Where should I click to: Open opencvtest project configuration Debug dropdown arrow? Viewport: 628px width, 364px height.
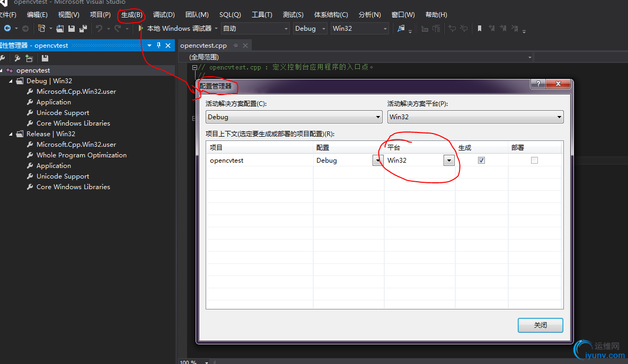tap(377, 161)
